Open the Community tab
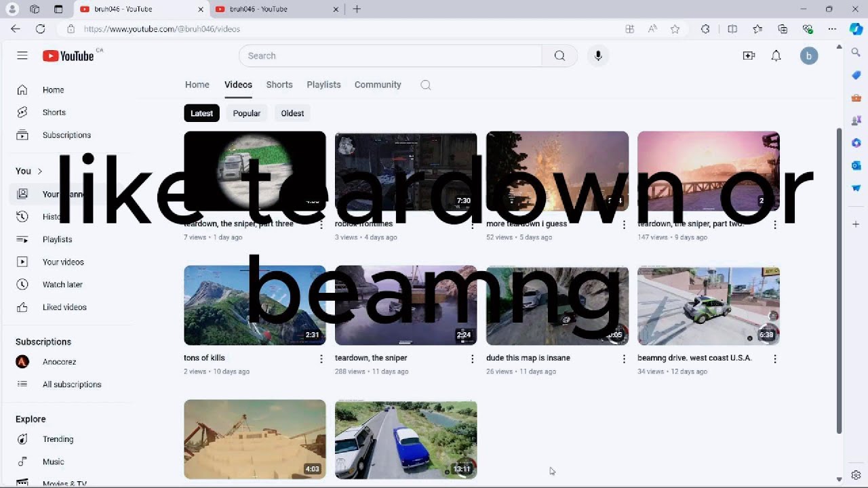This screenshot has height=488, width=868. [378, 85]
